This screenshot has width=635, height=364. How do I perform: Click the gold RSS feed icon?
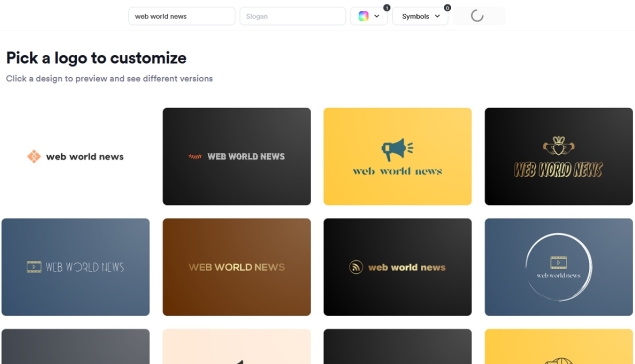click(356, 267)
